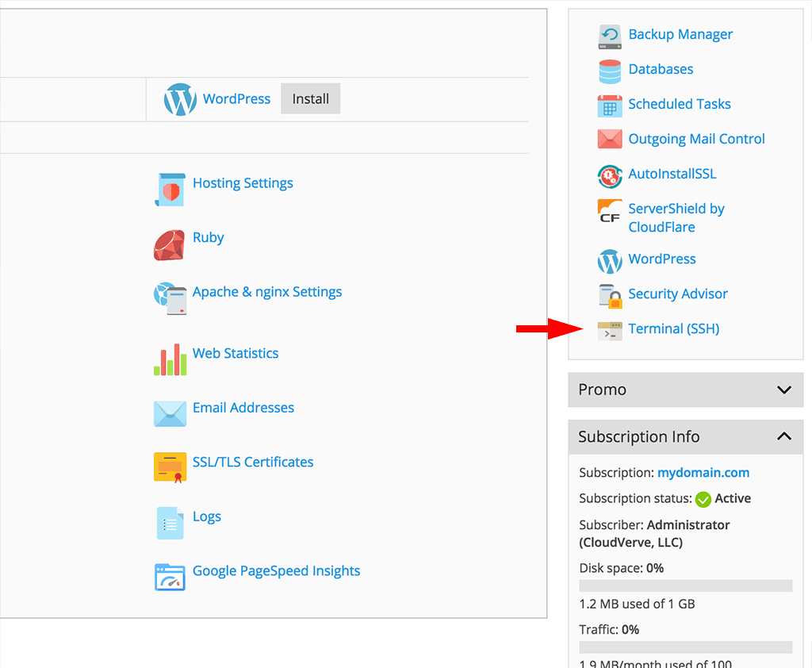Collapse the Subscription Info panel chevron

pos(784,436)
